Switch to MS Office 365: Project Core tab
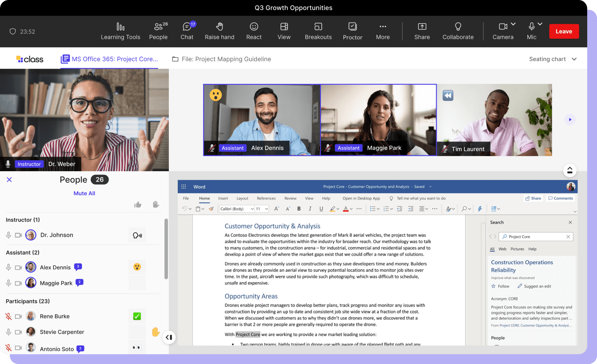The height and width of the screenshot is (364, 597). [x=110, y=59]
